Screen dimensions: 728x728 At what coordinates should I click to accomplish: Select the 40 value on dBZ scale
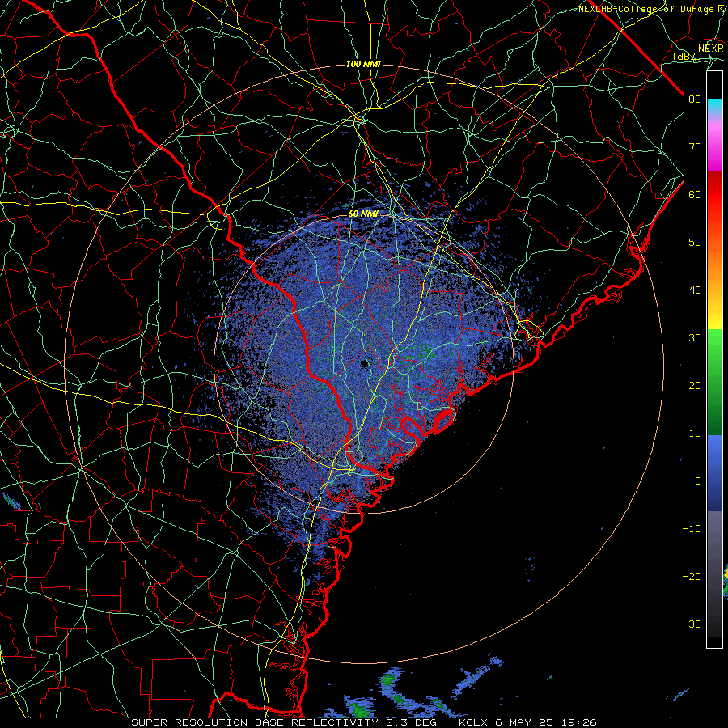pyautogui.click(x=695, y=290)
